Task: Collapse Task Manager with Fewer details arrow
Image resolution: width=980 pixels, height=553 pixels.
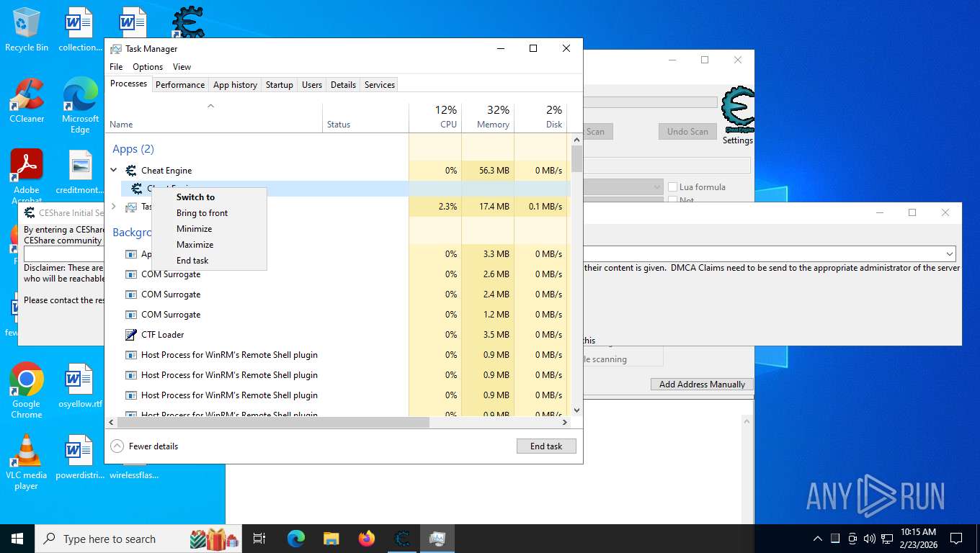Action: [x=117, y=446]
